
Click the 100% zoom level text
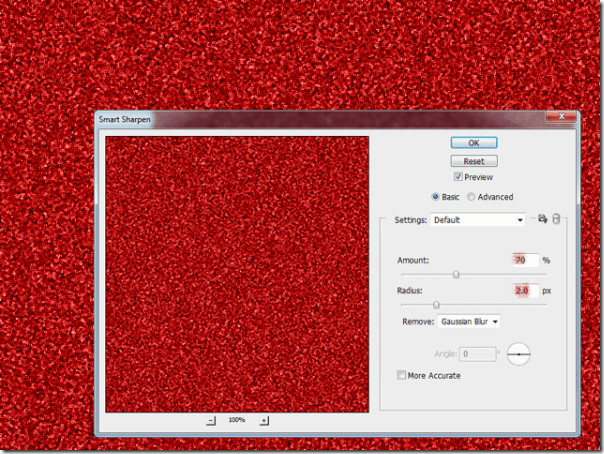pyautogui.click(x=237, y=420)
